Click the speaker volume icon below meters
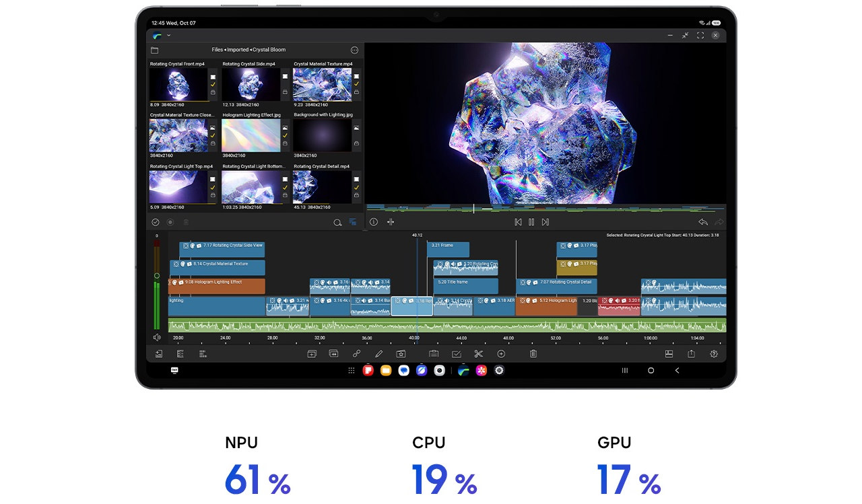 tap(157, 337)
